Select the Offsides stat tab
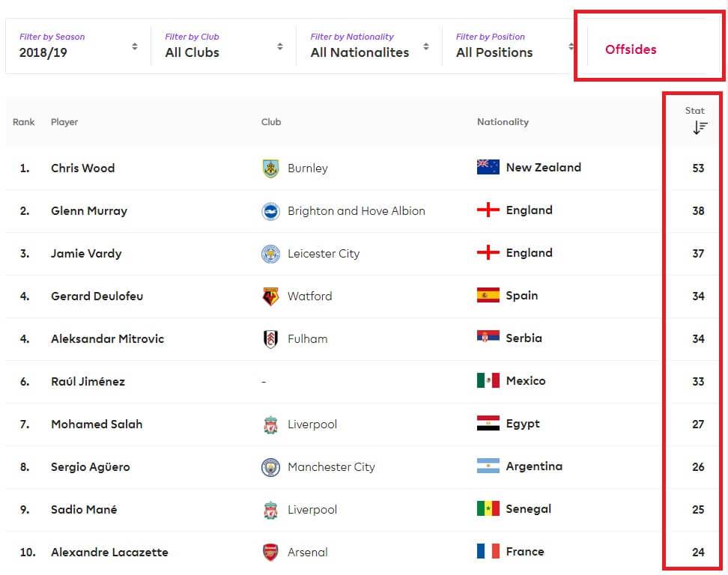 [x=631, y=49]
